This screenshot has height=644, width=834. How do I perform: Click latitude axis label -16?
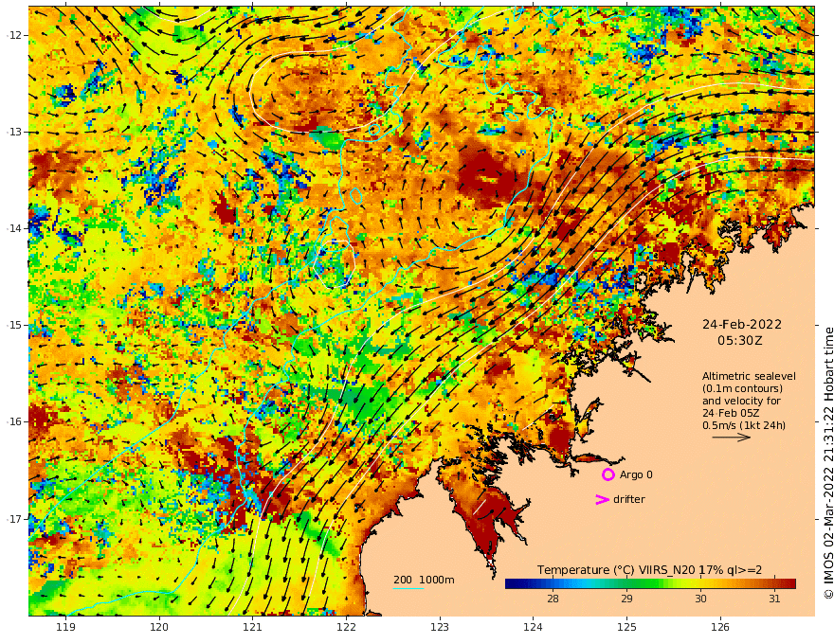(x=14, y=421)
